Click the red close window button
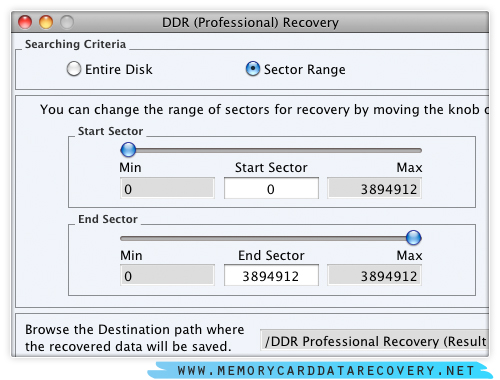This screenshot has height=380, width=500. pyautogui.click(x=25, y=22)
